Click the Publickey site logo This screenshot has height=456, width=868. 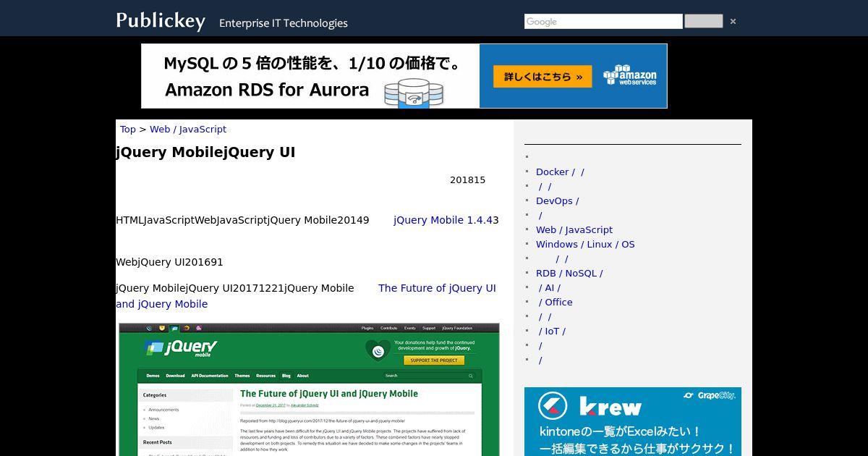(161, 21)
